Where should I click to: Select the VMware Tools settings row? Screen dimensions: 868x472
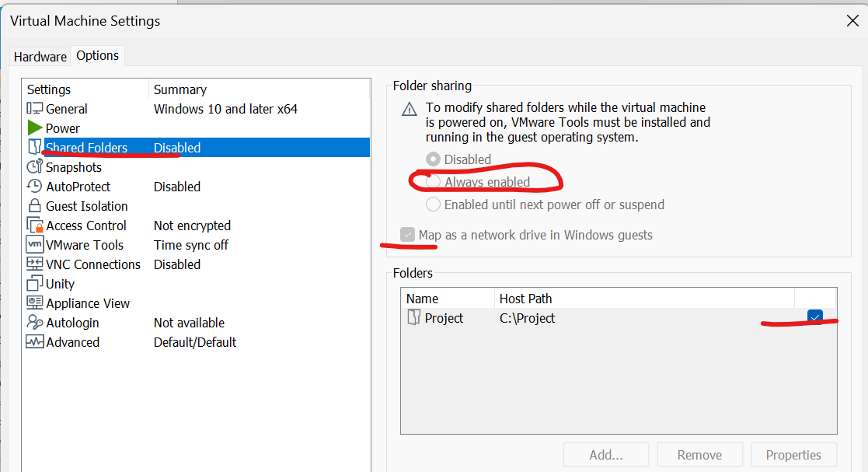(196, 244)
